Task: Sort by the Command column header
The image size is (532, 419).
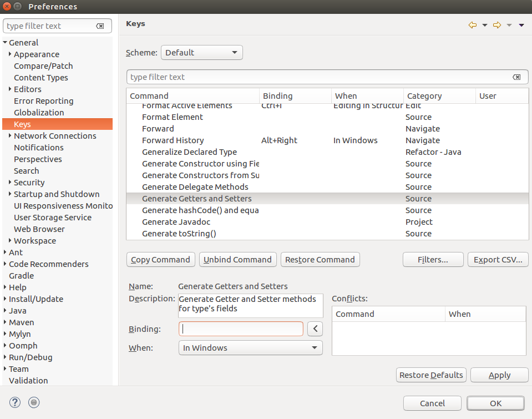Action: (x=192, y=96)
